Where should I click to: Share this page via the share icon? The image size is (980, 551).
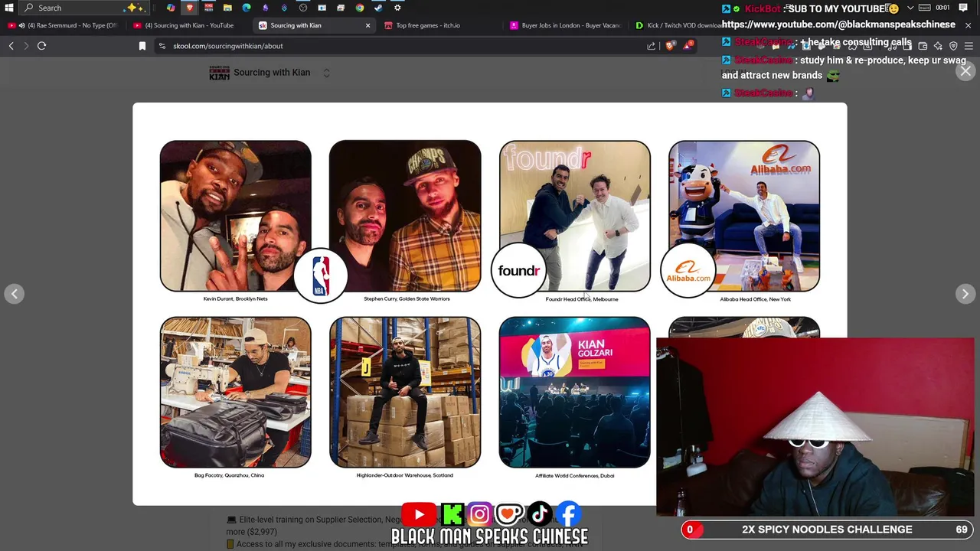click(652, 46)
